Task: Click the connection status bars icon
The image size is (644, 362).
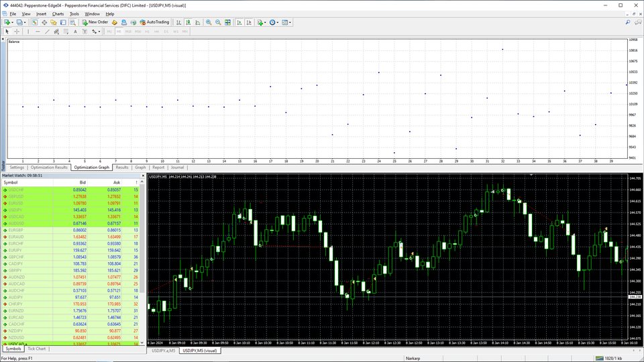Action: [600, 358]
